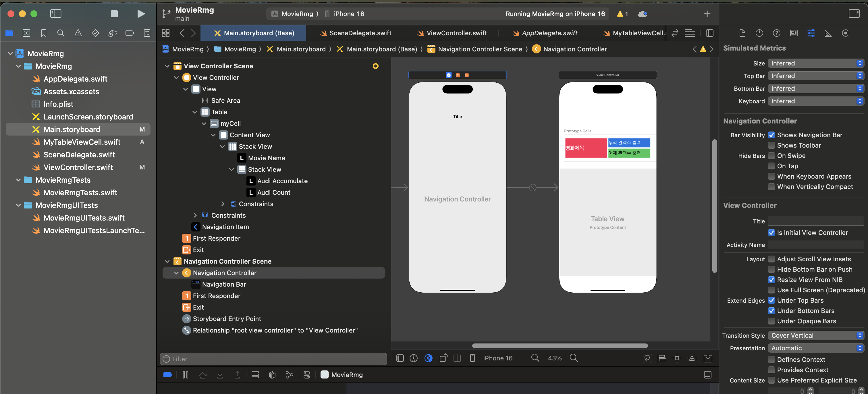Open the Transition Style dropdown
This screenshot has height=394, width=868.
816,336
